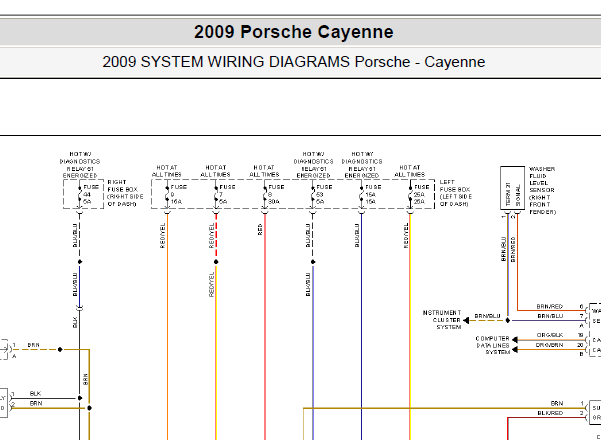Click the BRN/BLU label beside the Instrument Cluster arrow
Image resolution: width=601 pixels, height=440 pixels.
487,316
